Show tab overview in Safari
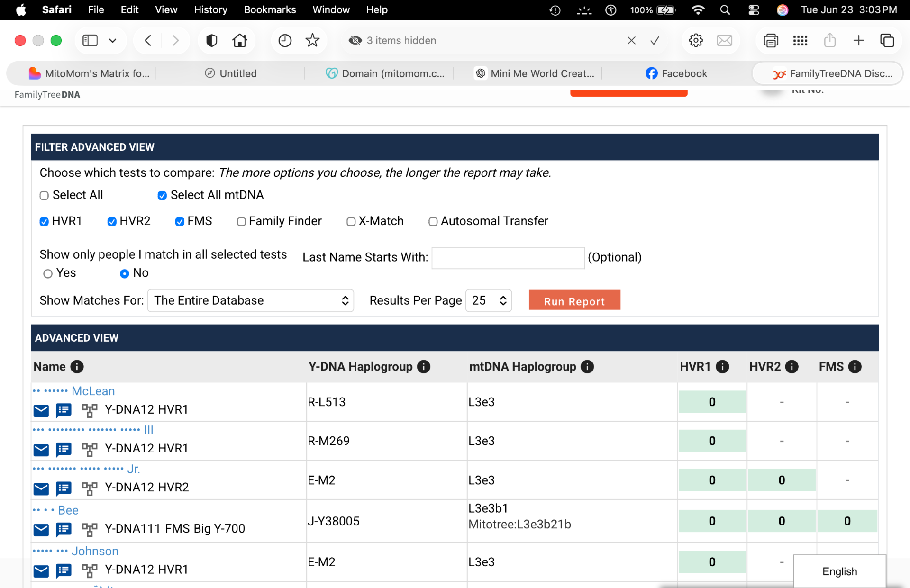910x588 pixels. point(887,41)
